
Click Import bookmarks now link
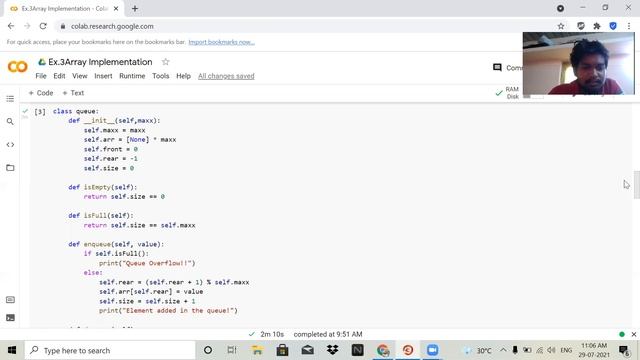[222, 42]
